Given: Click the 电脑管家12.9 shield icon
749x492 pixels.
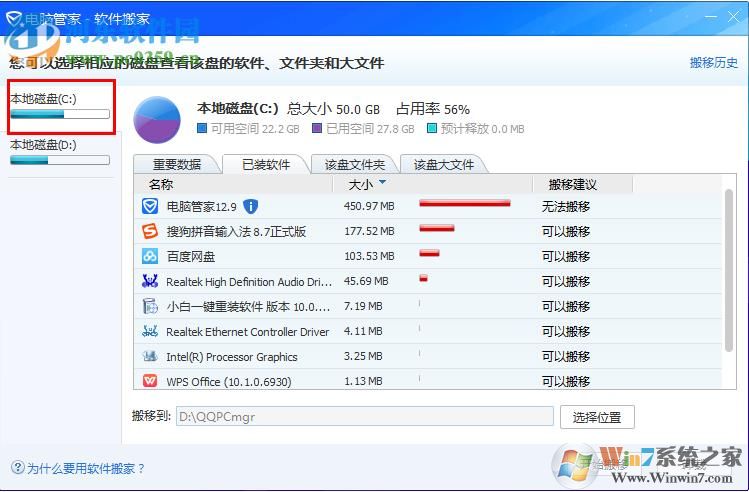Looking at the screenshot, I should (150, 206).
